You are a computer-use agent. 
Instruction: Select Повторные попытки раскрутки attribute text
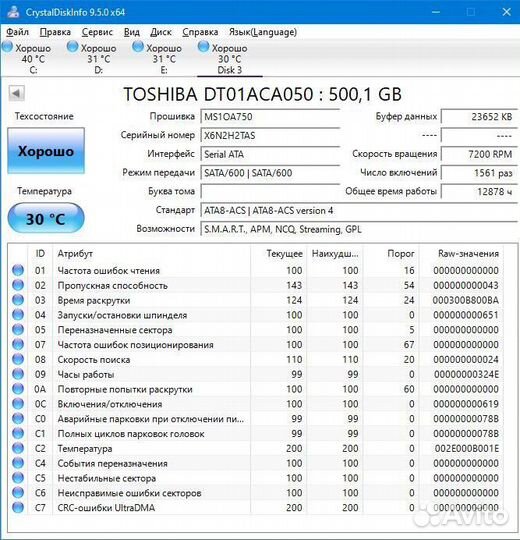pos(125,389)
